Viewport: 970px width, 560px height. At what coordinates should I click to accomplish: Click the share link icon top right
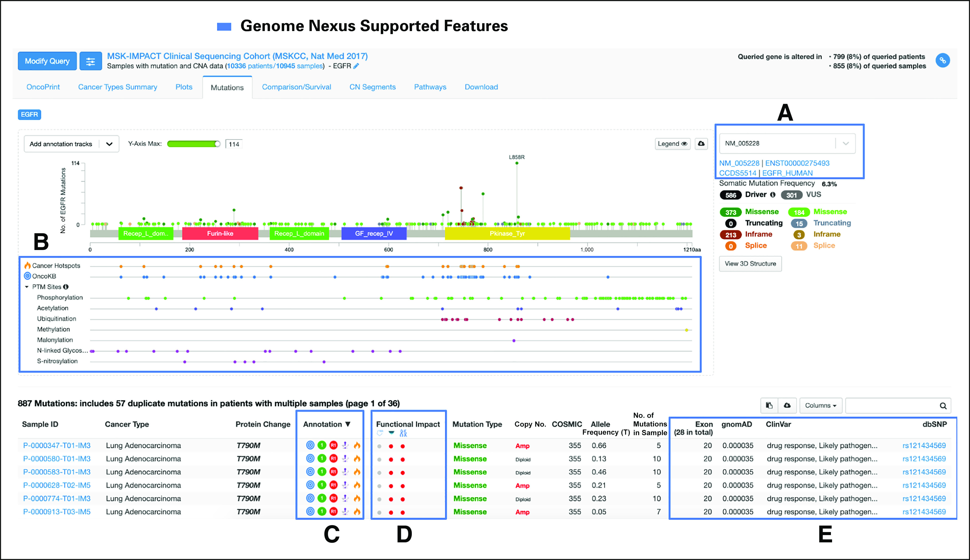point(942,60)
